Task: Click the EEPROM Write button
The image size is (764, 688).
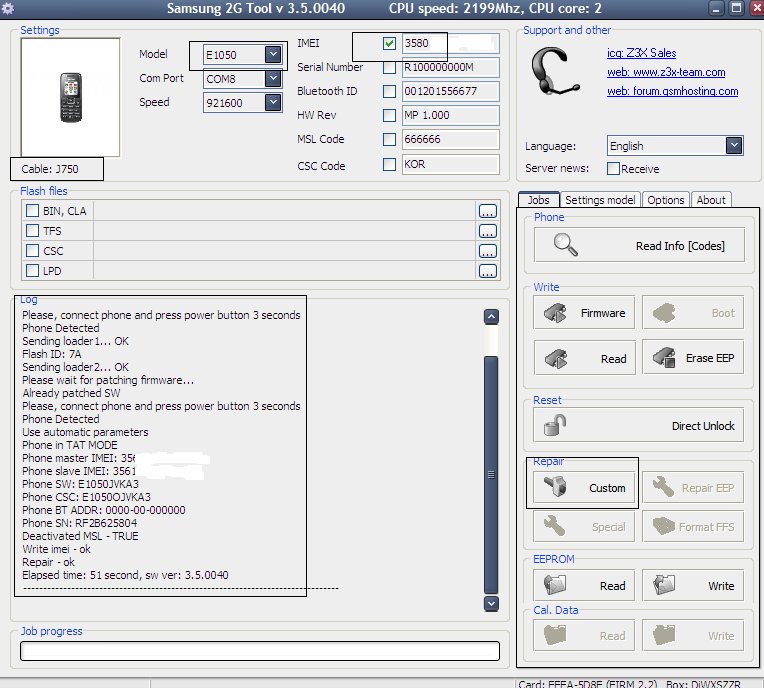Action: click(x=693, y=585)
